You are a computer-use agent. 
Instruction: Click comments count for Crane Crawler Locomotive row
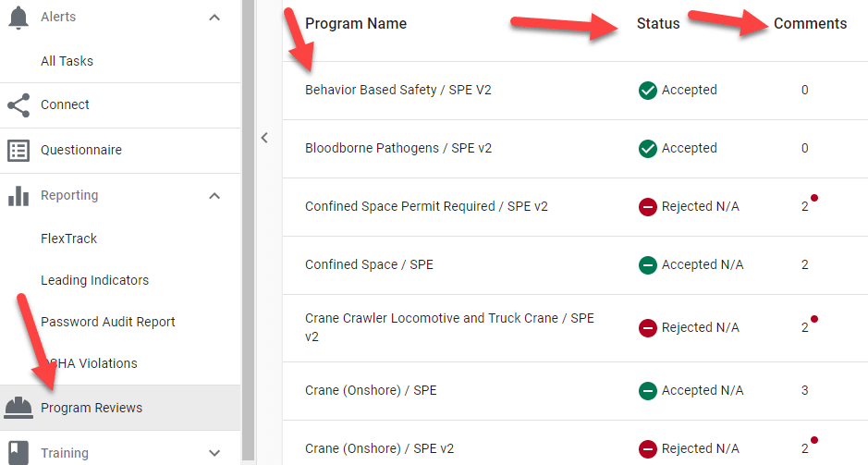point(805,327)
